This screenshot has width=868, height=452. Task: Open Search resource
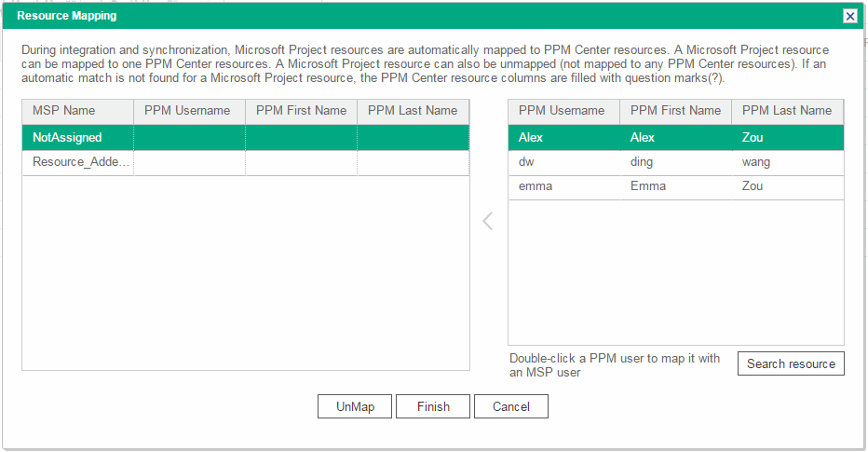(x=790, y=363)
